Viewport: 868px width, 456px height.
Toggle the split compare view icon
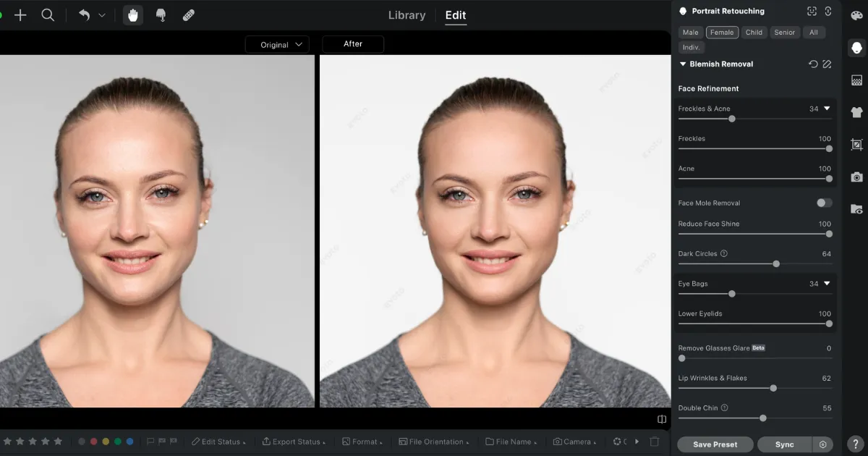click(662, 419)
